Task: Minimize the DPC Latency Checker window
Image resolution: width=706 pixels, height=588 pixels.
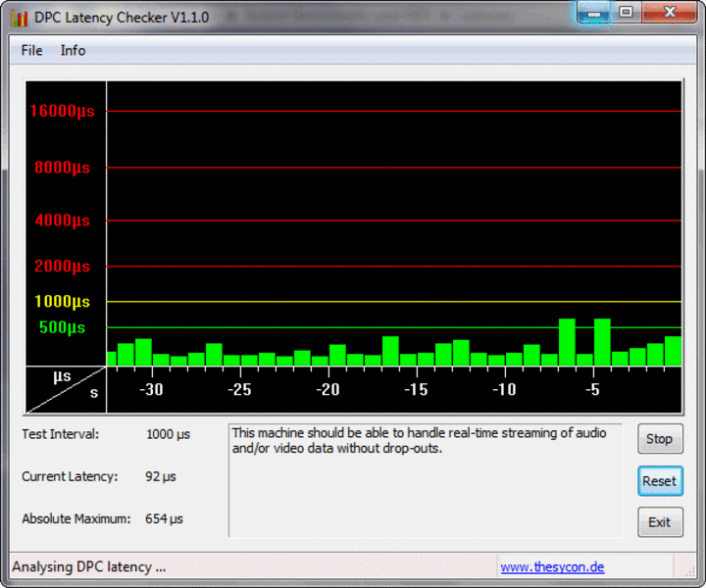Action: 594,13
